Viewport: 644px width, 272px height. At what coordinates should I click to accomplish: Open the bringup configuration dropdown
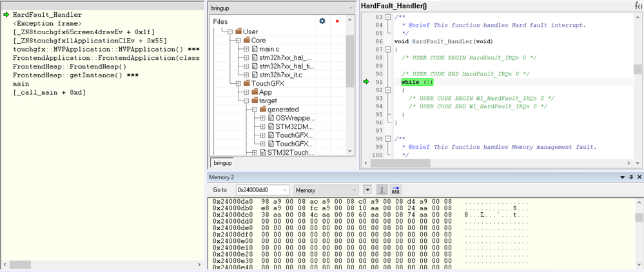pyautogui.click(x=350, y=8)
